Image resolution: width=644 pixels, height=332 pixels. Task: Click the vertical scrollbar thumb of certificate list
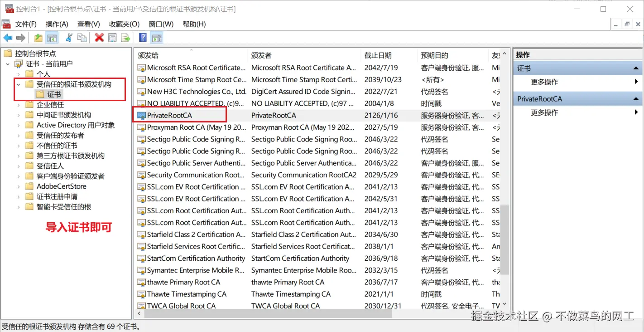[x=505, y=239]
